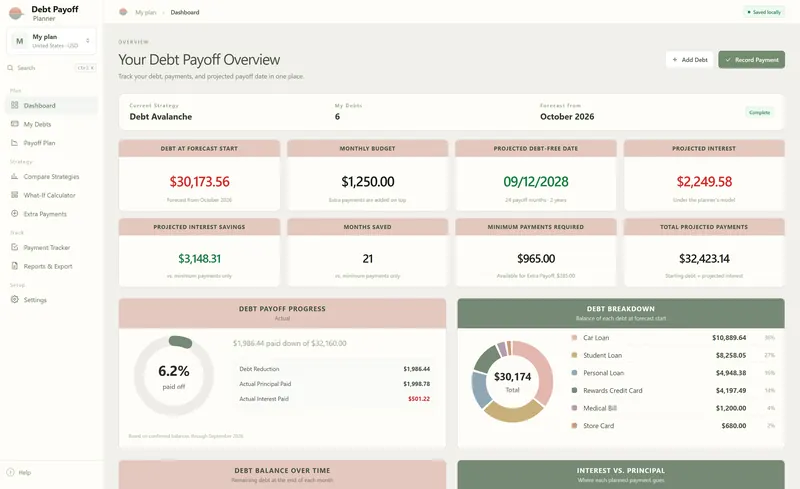The height and width of the screenshot is (489, 800).
Task: Click the Help question-mark icon
Action: (x=10, y=473)
